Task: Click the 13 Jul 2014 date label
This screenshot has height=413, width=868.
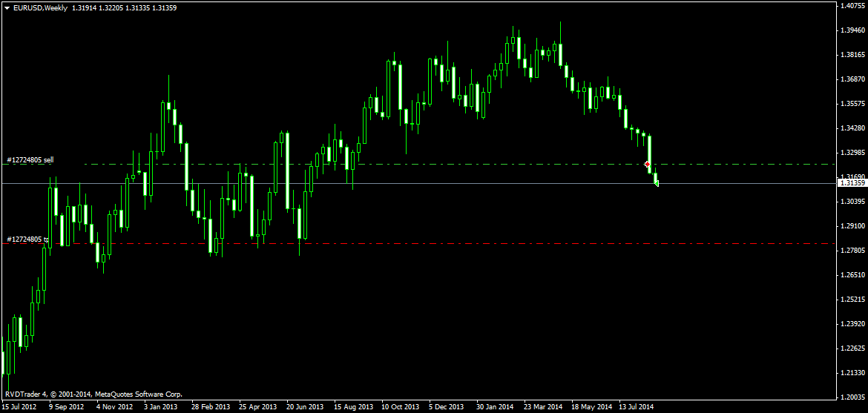Action: (637, 406)
